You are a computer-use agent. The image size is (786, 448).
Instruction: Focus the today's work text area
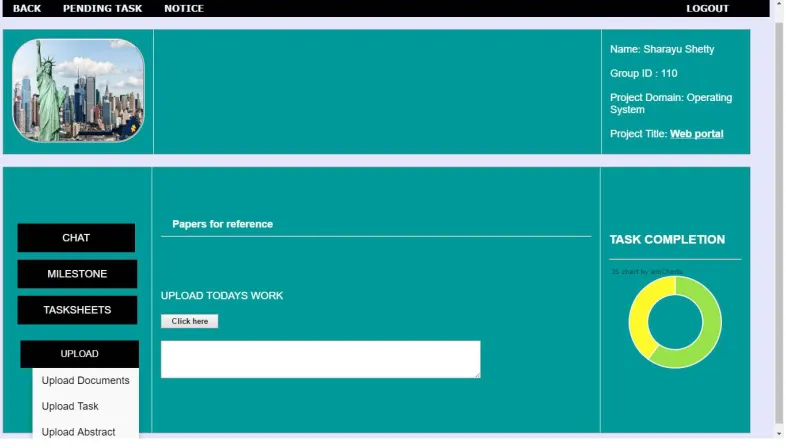coord(320,359)
